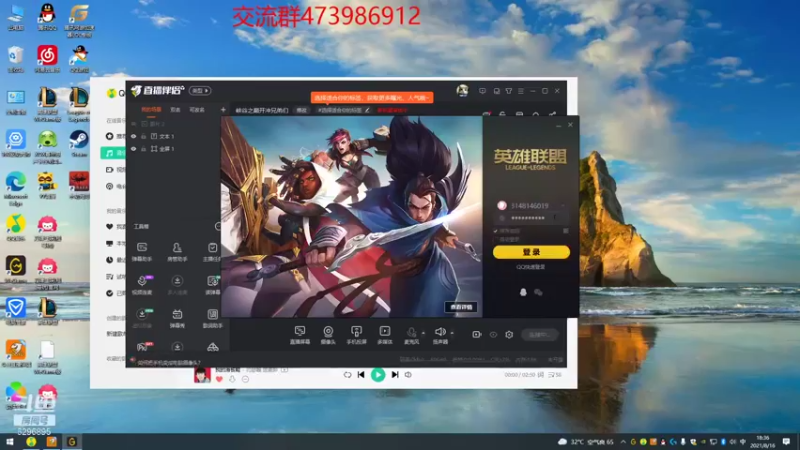Open the Windows Start button

[10, 441]
